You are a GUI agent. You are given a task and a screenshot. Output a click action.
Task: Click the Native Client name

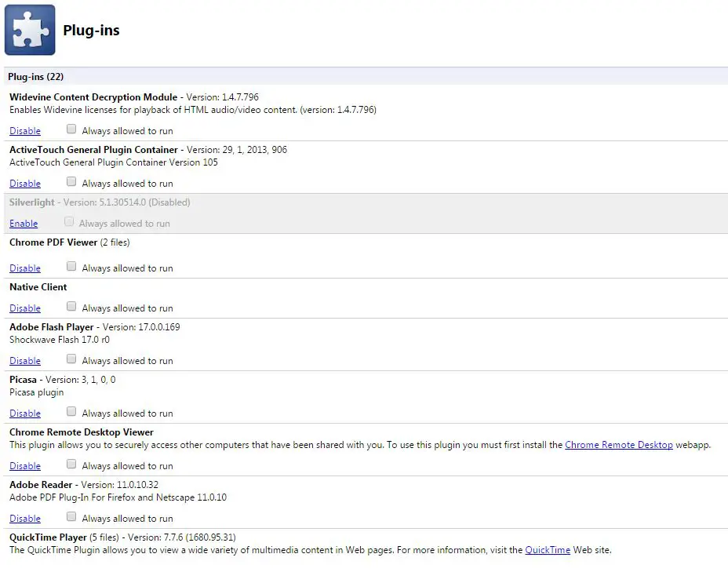pos(38,287)
